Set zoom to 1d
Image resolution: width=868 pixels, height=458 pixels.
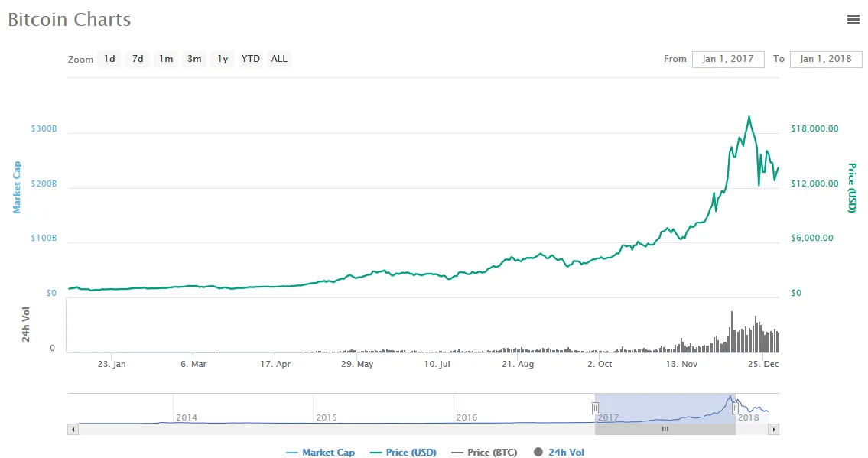coord(109,59)
